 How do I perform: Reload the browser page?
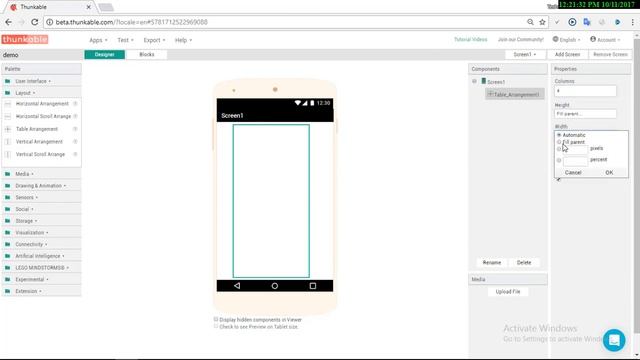(x=35, y=22)
